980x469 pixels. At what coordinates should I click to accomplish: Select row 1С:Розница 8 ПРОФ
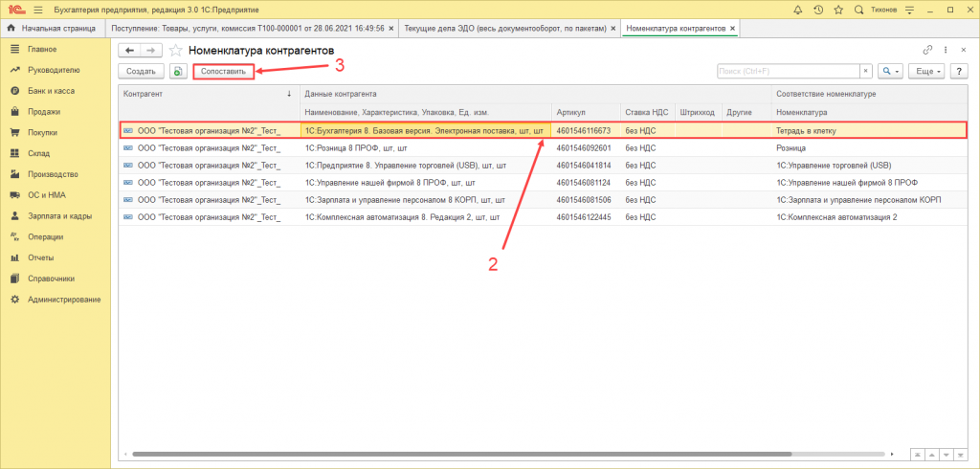pyautogui.click(x=544, y=148)
